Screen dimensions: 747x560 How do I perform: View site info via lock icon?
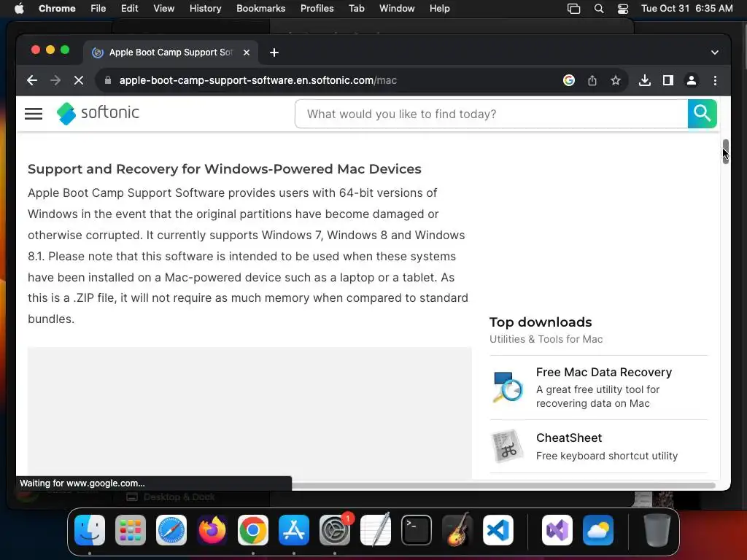click(x=108, y=80)
